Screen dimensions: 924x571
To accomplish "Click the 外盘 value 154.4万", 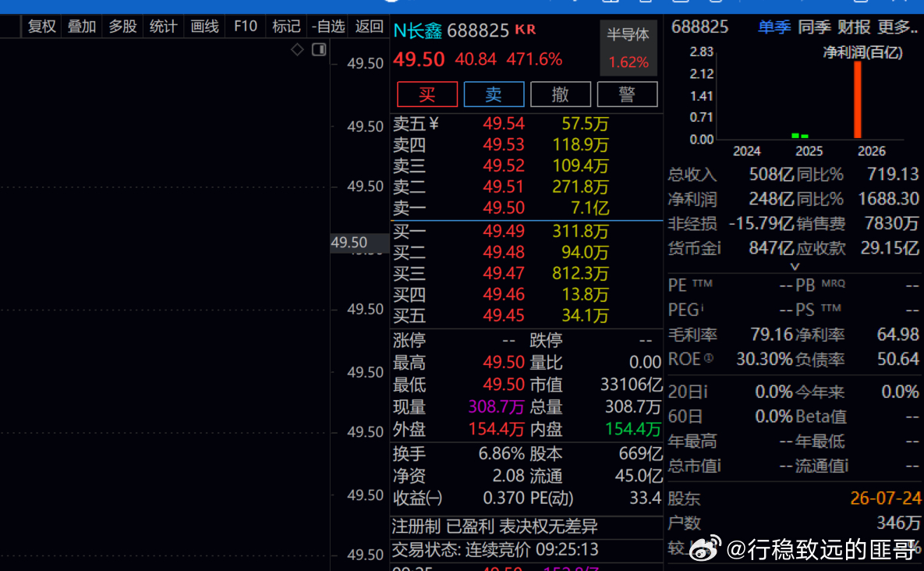I will tap(496, 429).
